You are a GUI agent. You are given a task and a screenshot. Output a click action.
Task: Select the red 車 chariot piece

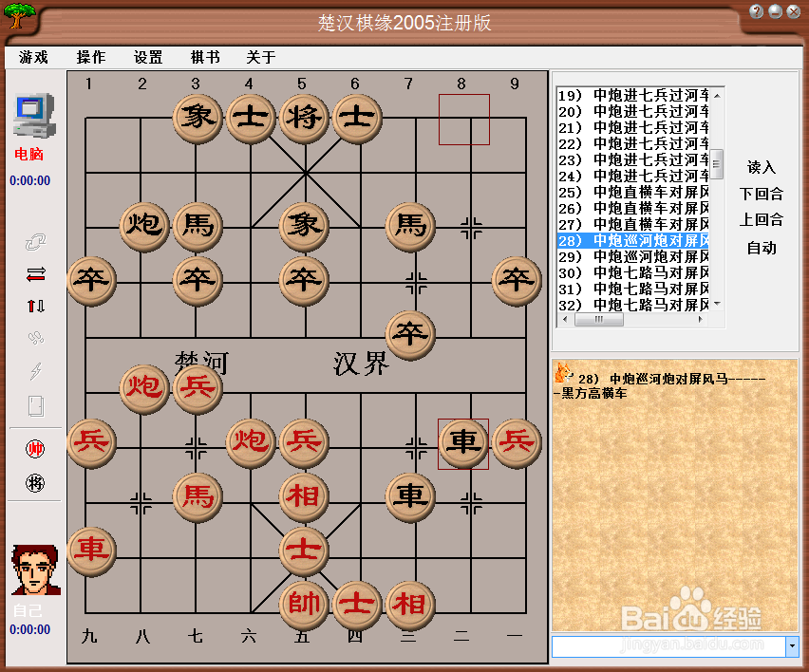[x=91, y=550]
